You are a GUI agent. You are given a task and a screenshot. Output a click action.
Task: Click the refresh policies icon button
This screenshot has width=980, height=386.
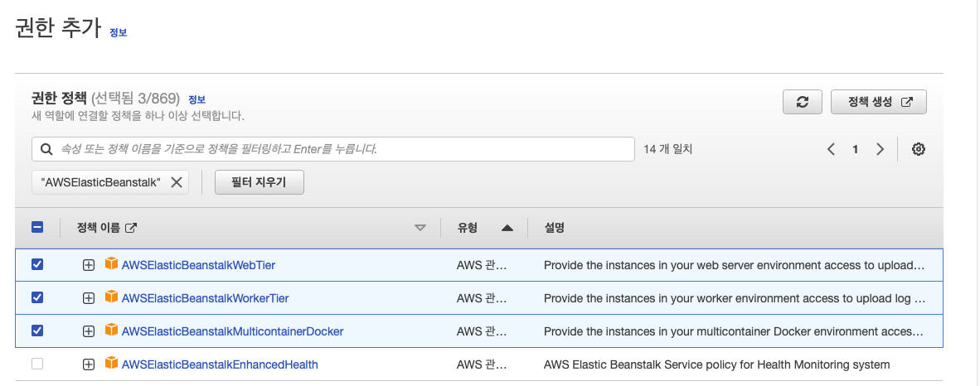(803, 103)
